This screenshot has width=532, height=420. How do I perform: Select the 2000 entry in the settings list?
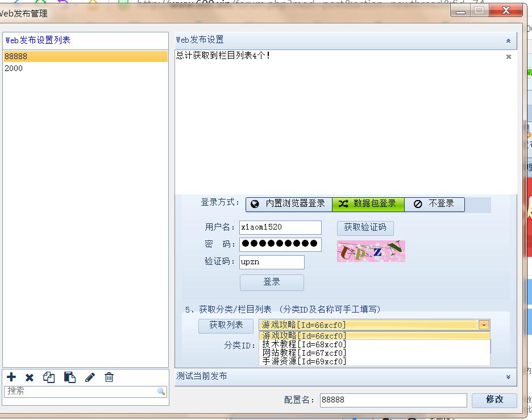14,68
